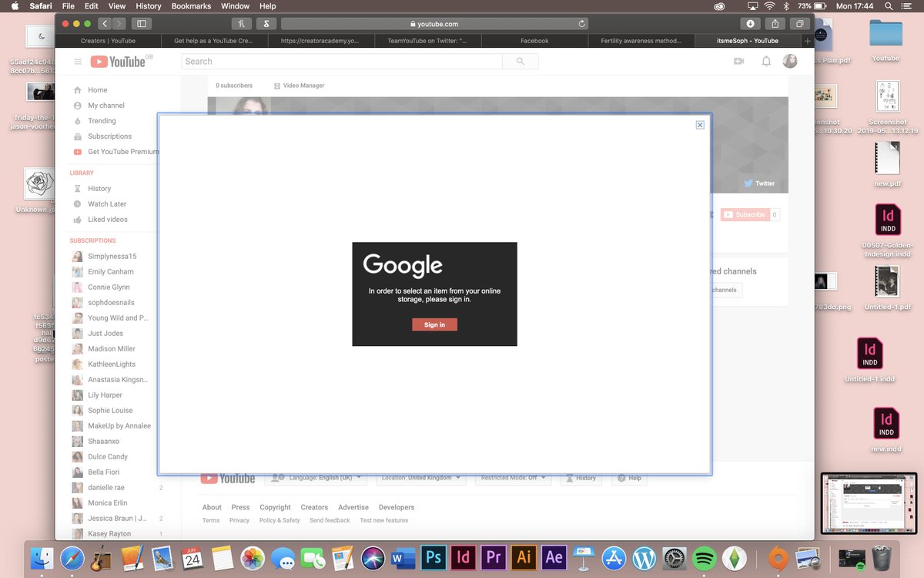This screenshot has width=924, height=578.
Task: Close the Google sign-in picker dialog
Action: pyautogui.click(x=700, y=125)
